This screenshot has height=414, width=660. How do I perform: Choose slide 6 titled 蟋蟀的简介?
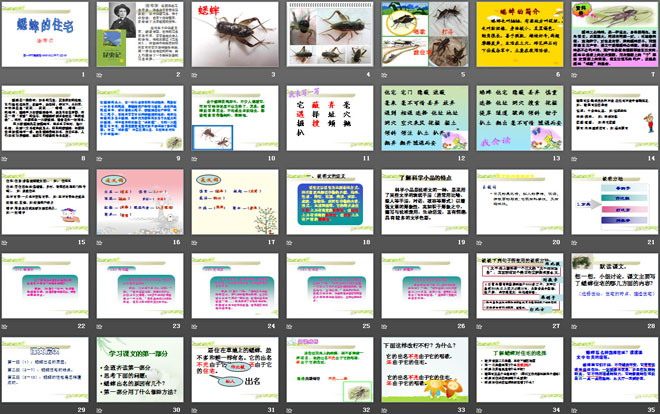517,37
